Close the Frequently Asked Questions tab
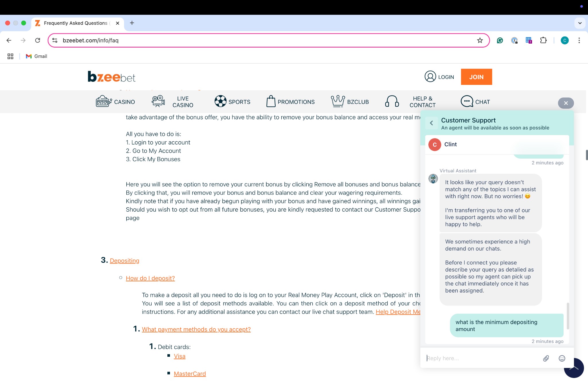588x382 pixels. point(117,23)
